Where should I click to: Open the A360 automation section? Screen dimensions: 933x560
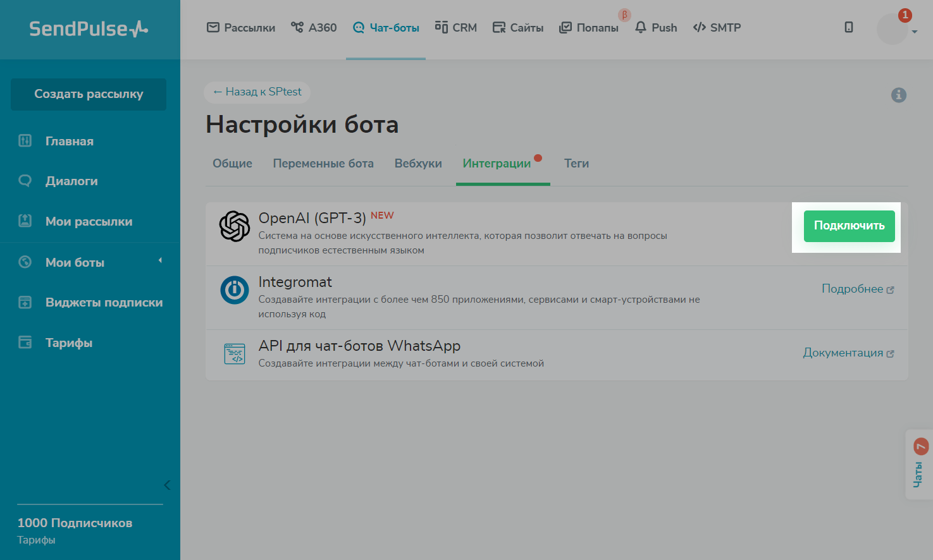pyautogui.click(x=314, y=28)
